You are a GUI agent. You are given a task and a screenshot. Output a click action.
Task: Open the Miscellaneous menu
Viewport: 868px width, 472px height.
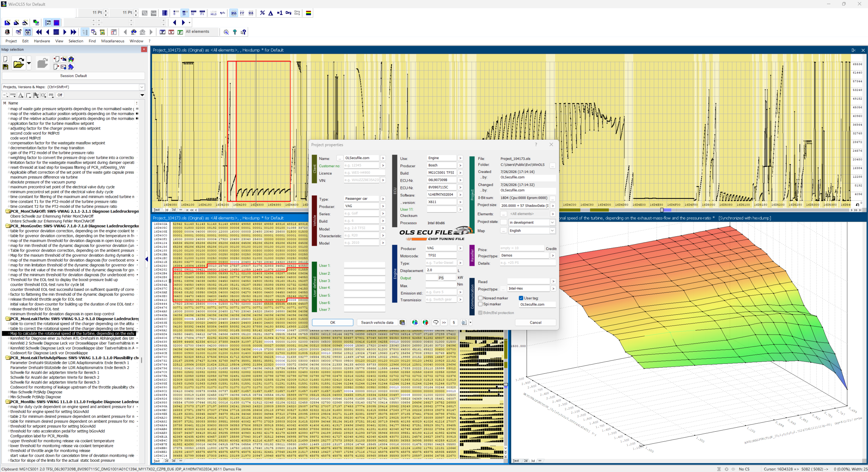[x=113, y=41]
